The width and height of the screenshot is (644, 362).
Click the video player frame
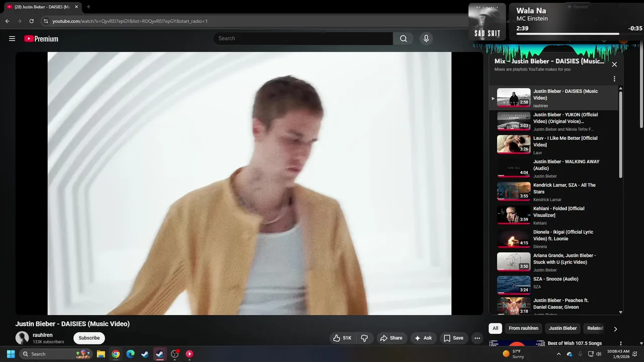[x=249, y=184]
